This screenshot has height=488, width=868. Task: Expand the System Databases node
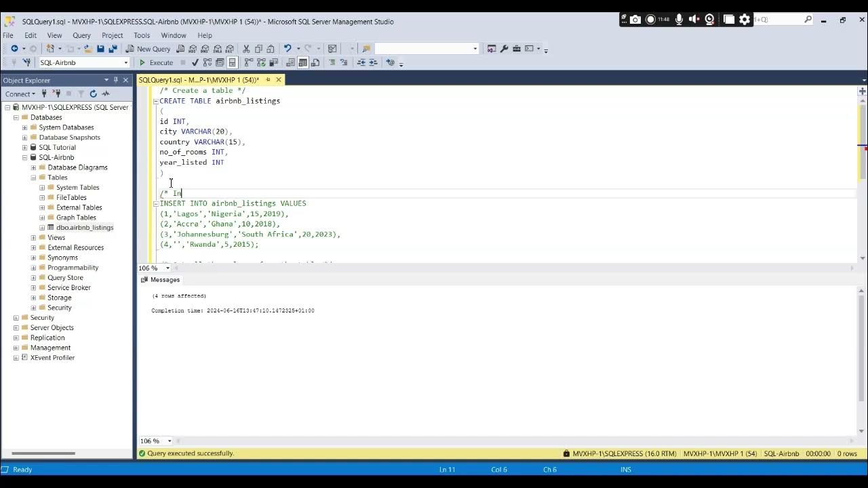24,127
